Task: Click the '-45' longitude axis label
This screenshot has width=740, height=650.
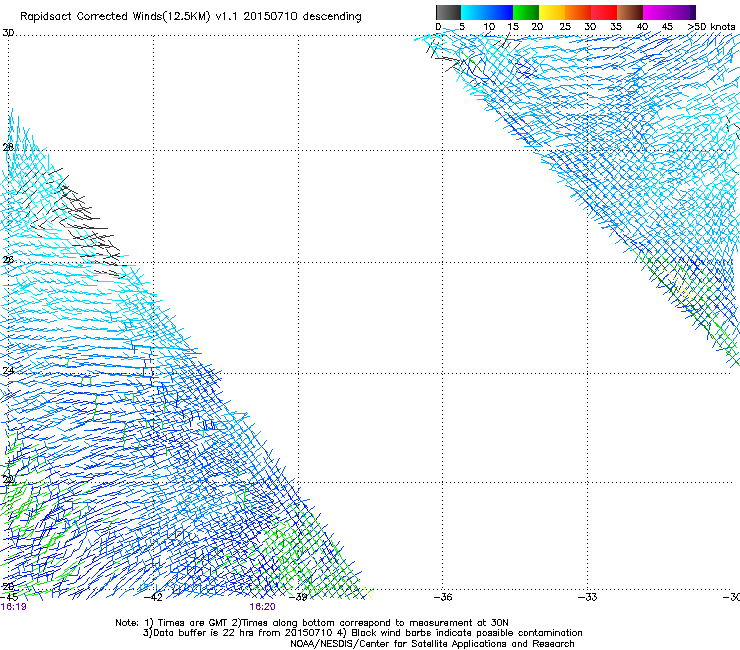Action: click(x=9, y=597)
